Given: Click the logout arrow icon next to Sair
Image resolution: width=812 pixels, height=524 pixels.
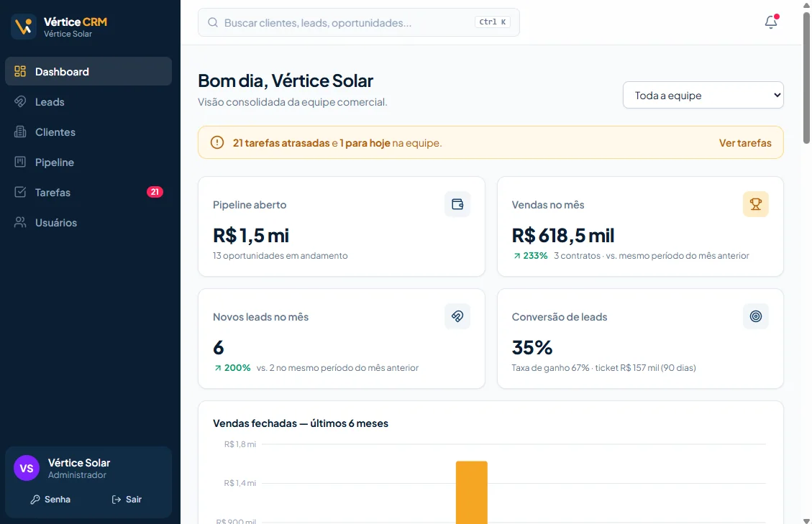Looking at the screenshot, I should pyautogui.click(x=117, y=500).
